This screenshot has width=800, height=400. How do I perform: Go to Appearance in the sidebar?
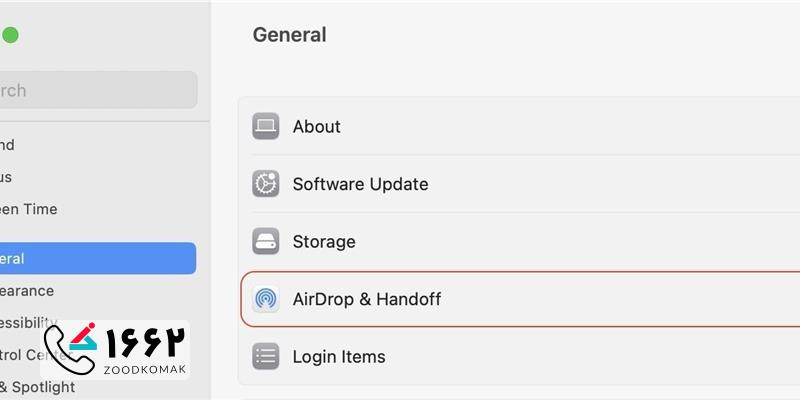pos(27,290)
